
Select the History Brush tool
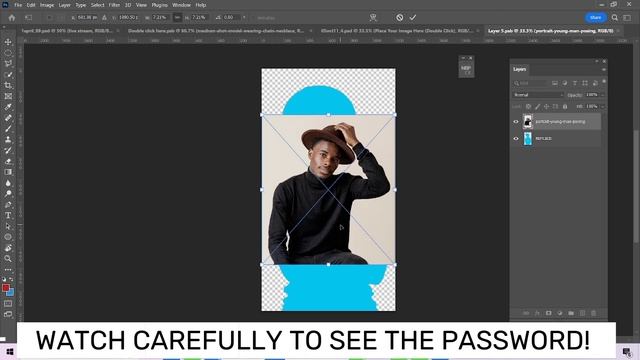[x=8, y=150]
